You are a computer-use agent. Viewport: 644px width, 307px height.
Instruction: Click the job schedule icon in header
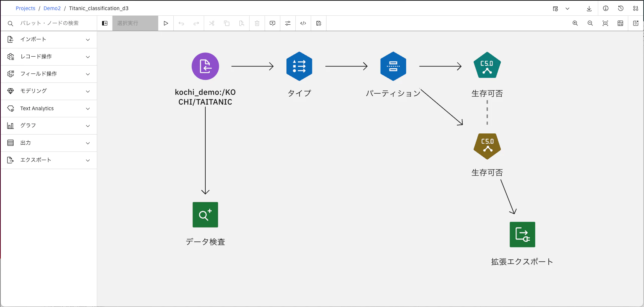coord(555,9)
